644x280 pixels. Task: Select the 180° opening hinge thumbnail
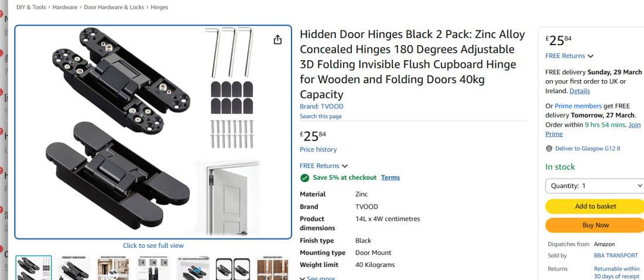[x=193, y=268]
